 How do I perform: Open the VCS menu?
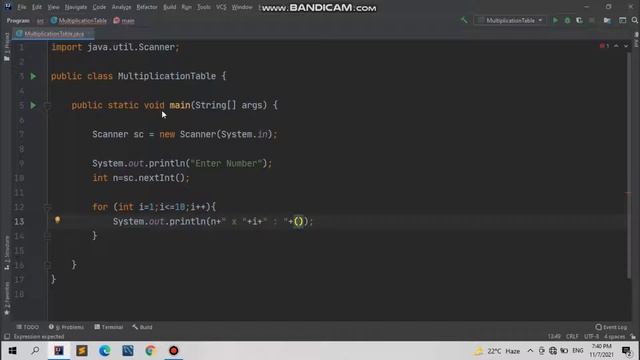click(221, 7)
